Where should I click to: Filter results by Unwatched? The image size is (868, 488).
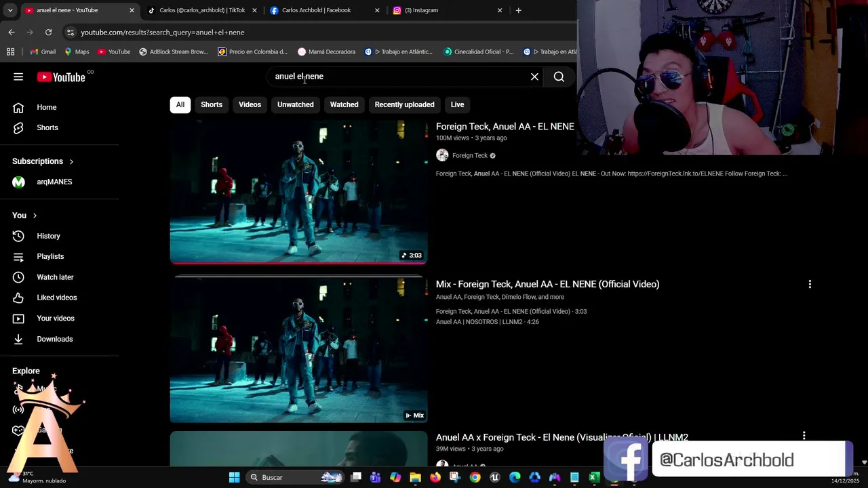coord(296,104)
